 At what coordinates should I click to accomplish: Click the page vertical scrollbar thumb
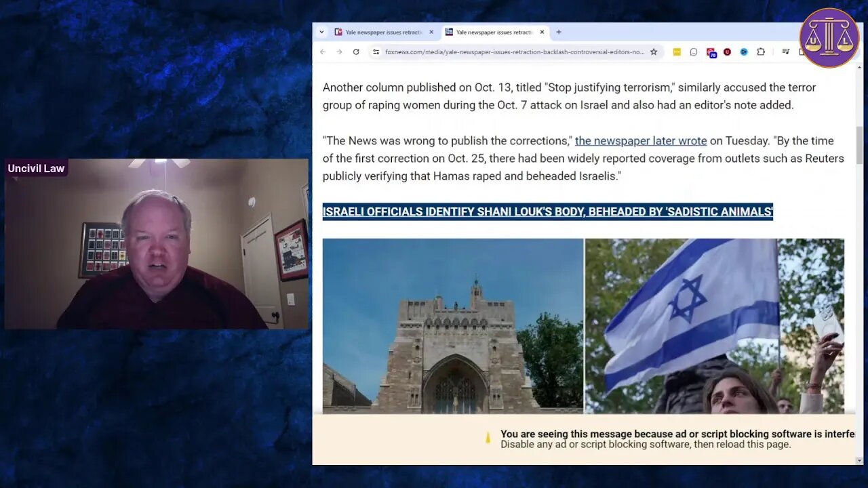point(859,145)
